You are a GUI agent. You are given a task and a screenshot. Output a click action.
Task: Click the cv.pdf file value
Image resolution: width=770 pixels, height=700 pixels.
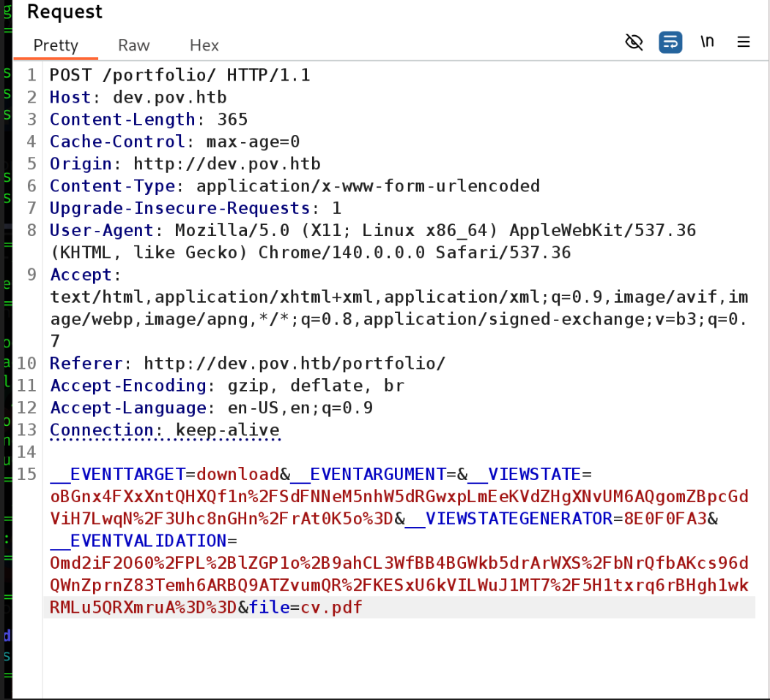pos(331,607)
